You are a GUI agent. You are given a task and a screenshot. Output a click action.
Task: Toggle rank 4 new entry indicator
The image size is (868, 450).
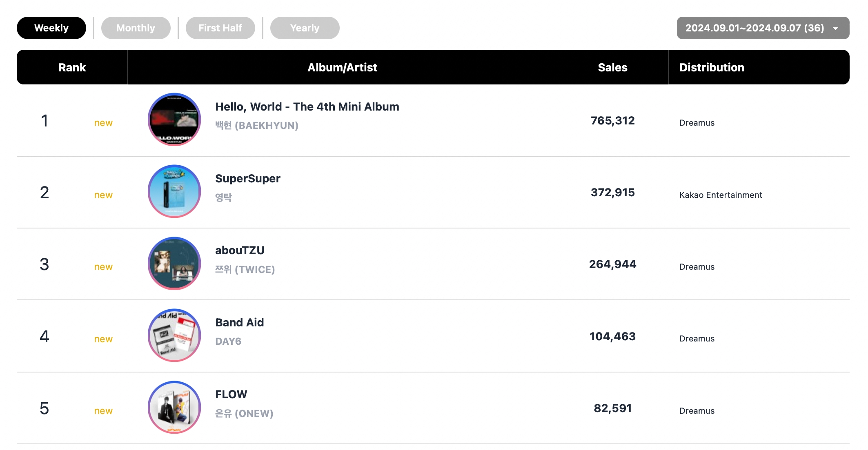[x=104, y=338]
